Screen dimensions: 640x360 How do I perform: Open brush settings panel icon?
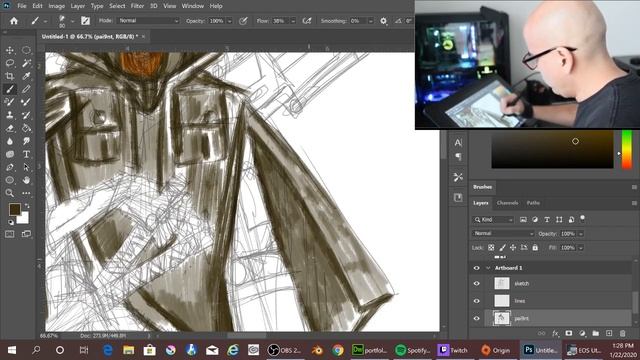pos(85,21)
